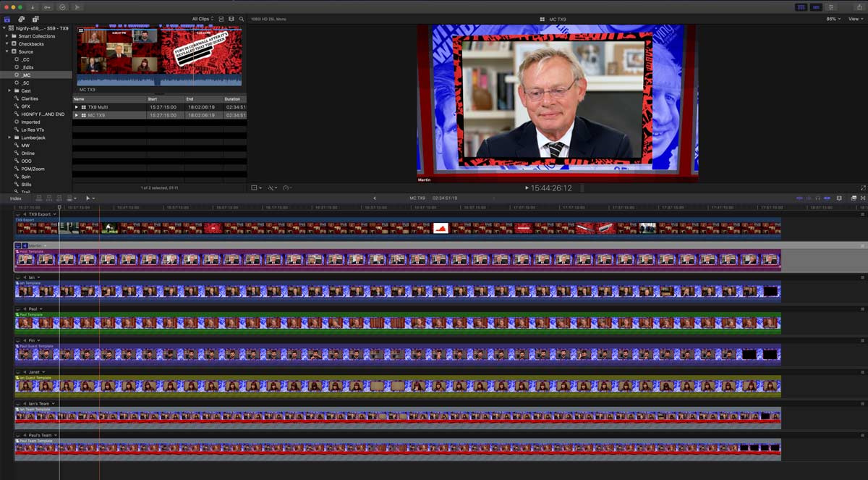Open the All Clips filter dropdown

point(203,19)
